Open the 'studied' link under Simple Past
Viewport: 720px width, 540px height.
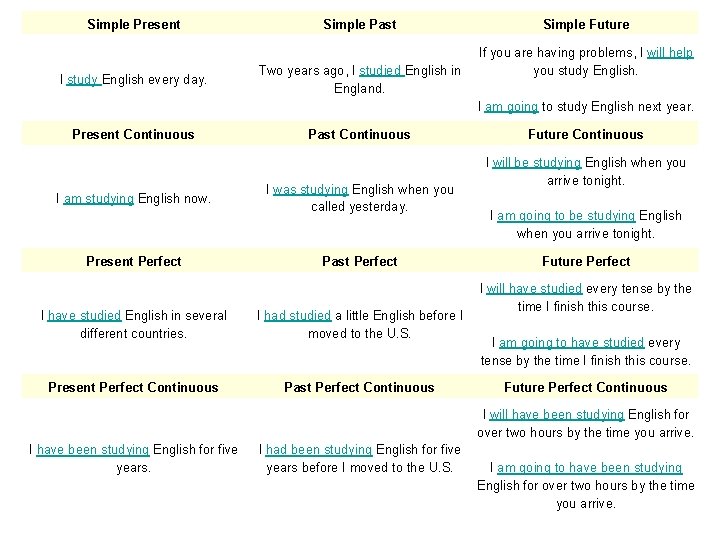381,71
